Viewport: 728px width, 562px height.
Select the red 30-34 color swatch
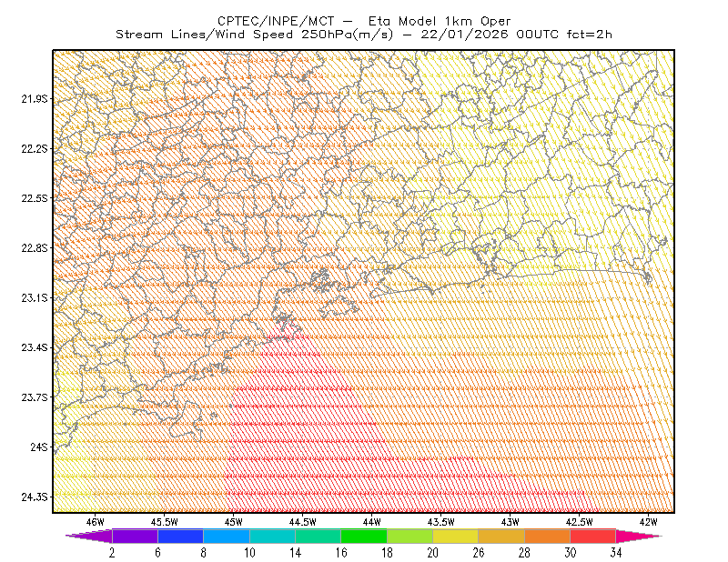point(593,536)
